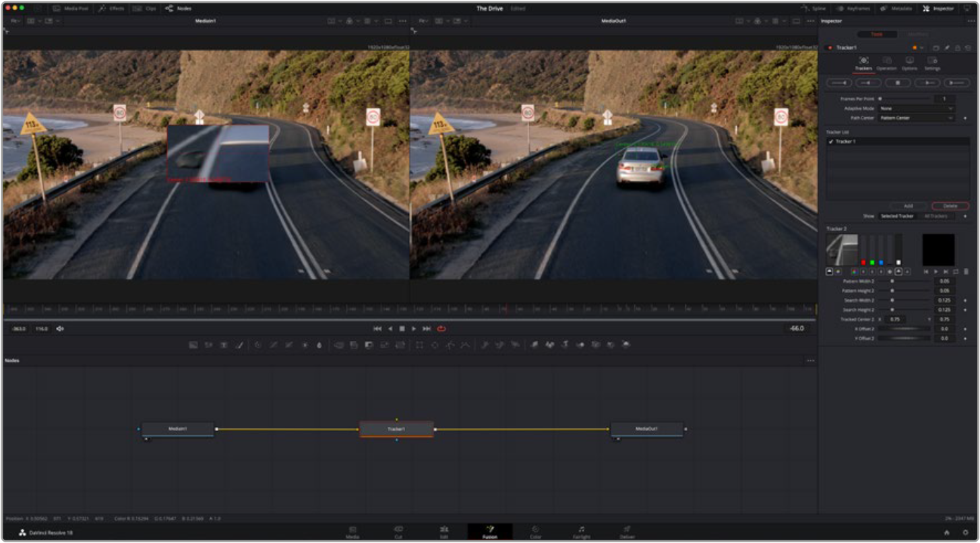Open the Nodes panel options menu
Image resolution: width=980 pixels, height=543 pixels.
click(810, 360)
